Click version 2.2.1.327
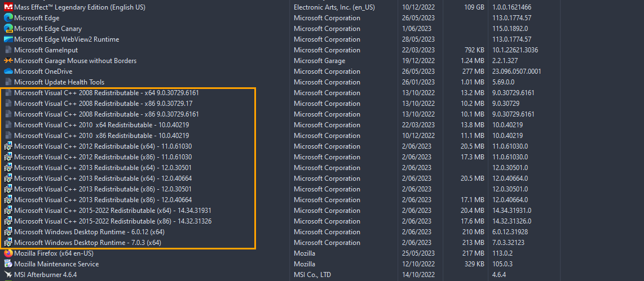This screenshot has width=644, height=281. [505, 61]
